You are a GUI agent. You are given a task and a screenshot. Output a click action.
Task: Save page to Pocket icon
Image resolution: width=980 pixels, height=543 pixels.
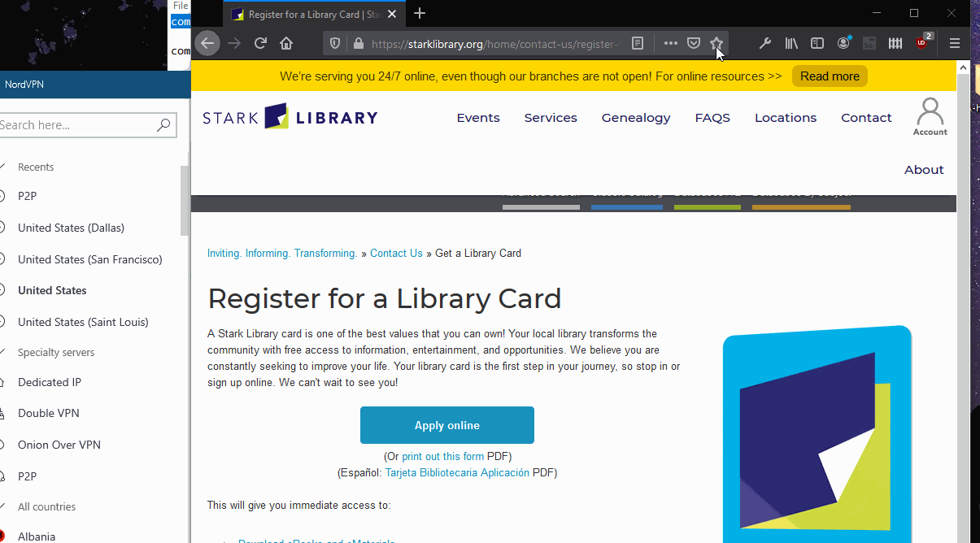[694, 44]
